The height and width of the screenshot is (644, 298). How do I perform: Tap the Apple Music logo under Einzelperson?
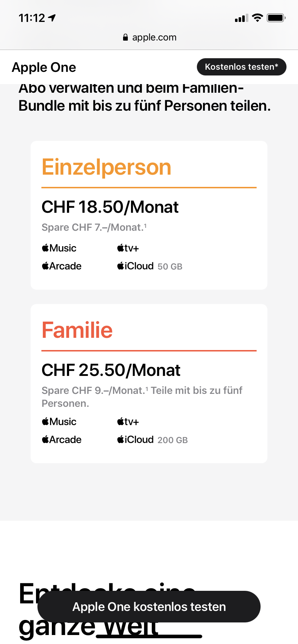pyautogui.click(x=59, y=248)
